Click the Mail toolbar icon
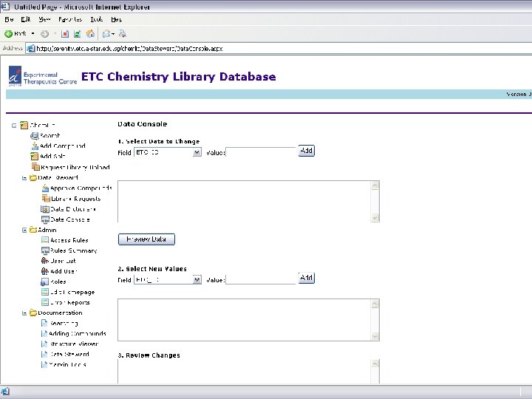The height and width of the screenshot is (399, 532). click(x=106, y=33)
